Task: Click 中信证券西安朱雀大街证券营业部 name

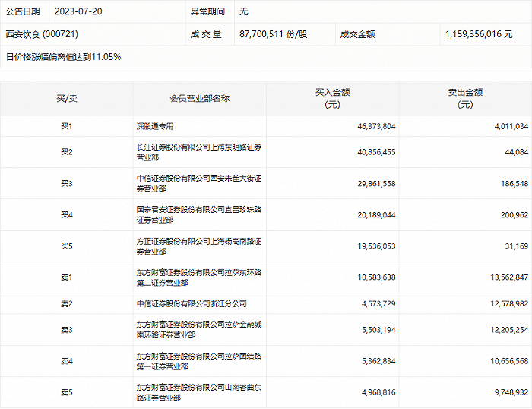Action: (x=199, y=183)
